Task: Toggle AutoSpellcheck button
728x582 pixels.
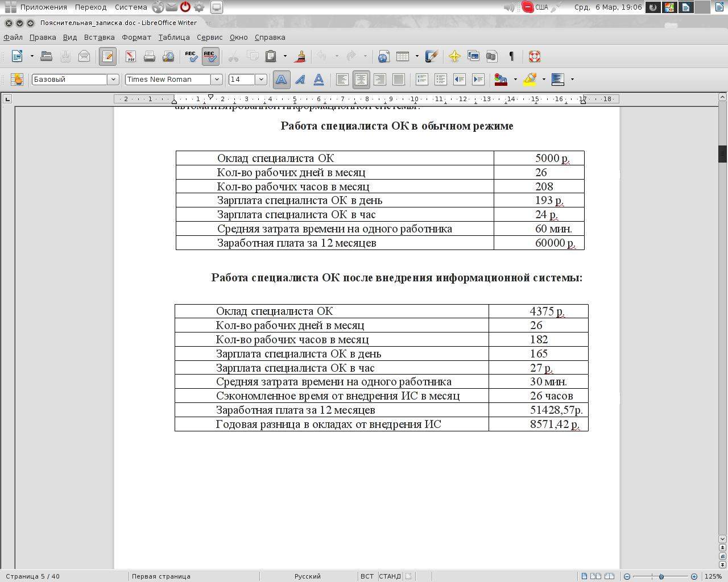Action: (210, 56)
